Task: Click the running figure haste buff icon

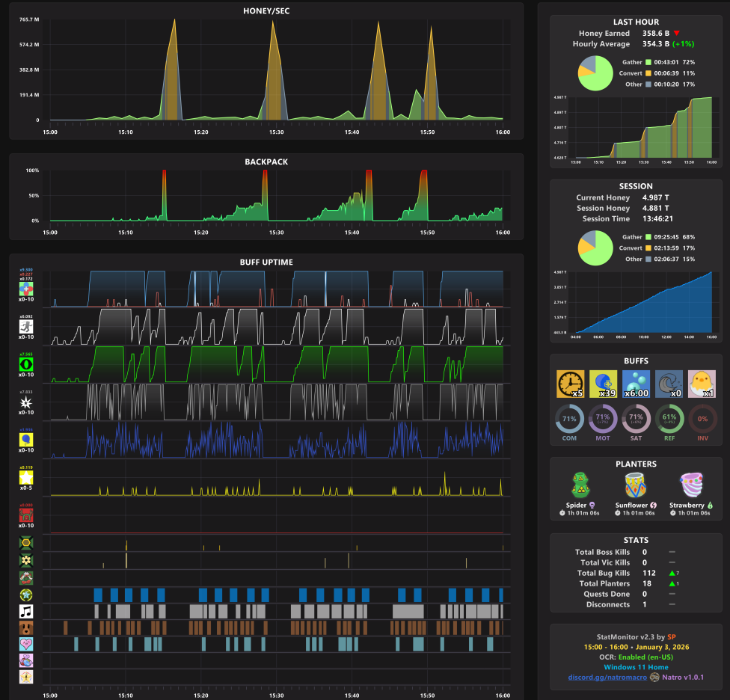Action: click(26, 326)
